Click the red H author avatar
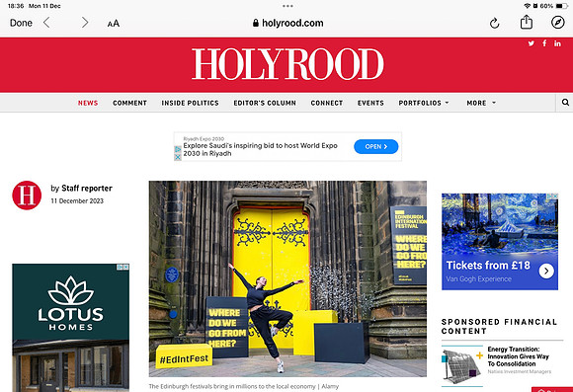The height and width of the screenshot is (392, 573). [x=27, y=196]
